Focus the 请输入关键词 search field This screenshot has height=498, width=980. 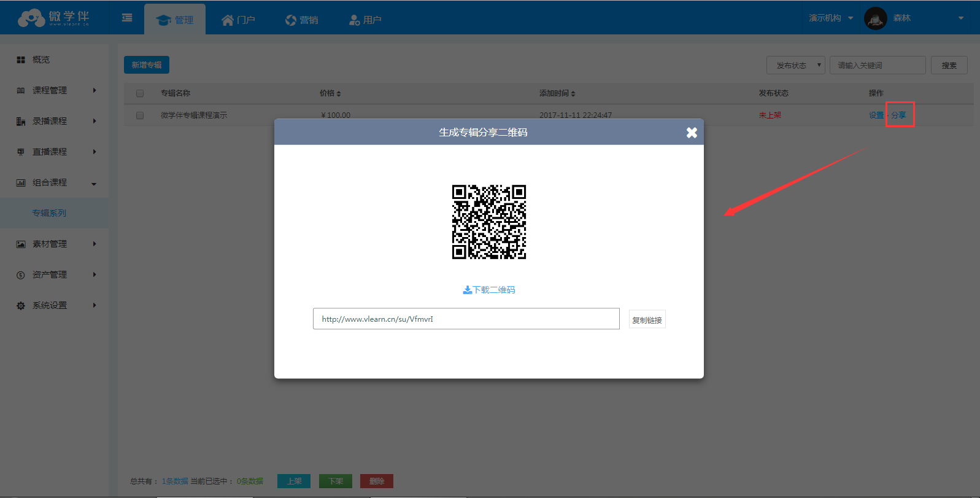point(878,65)
